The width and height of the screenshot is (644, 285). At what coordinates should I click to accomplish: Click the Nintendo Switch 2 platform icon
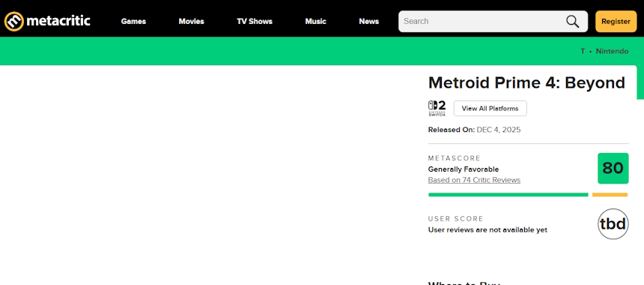tap(437, 108)
